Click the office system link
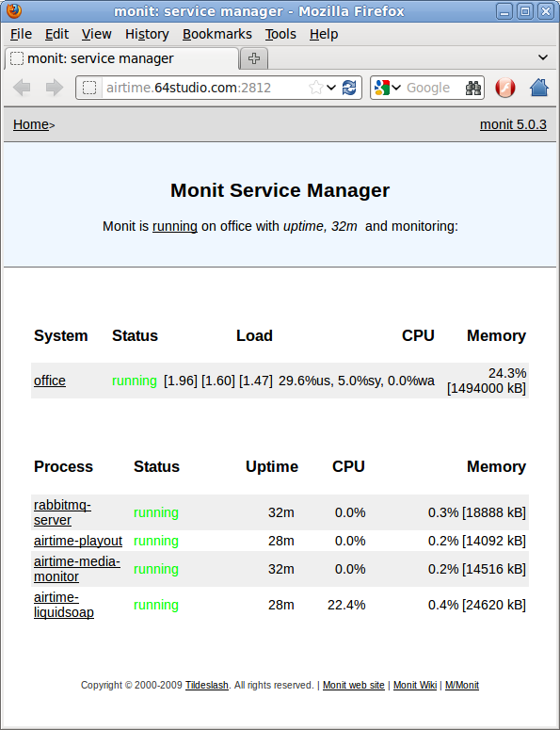This screenshot has height=730, width=560. (50, 381)
